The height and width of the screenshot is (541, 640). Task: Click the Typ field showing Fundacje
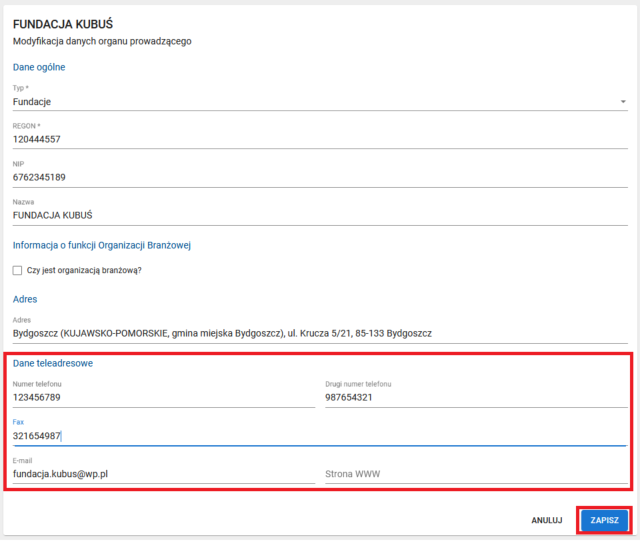pyautogui.click(x=300, y=102)
